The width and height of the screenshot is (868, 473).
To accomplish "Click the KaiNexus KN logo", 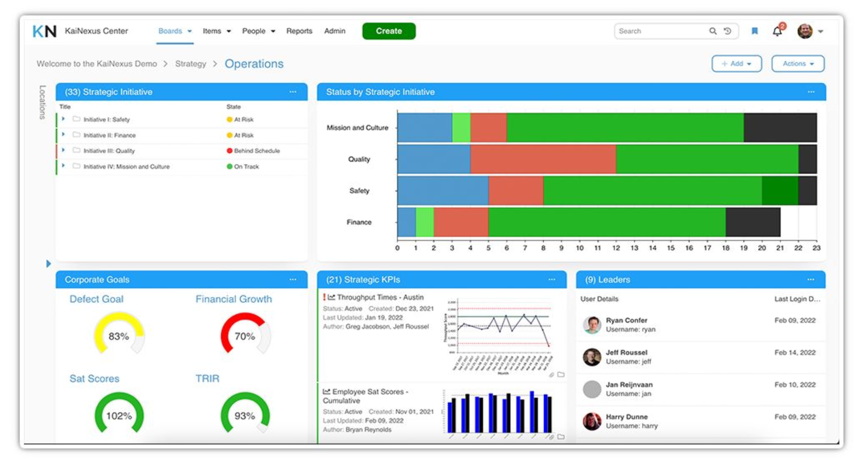I will (x=44, y=31).
